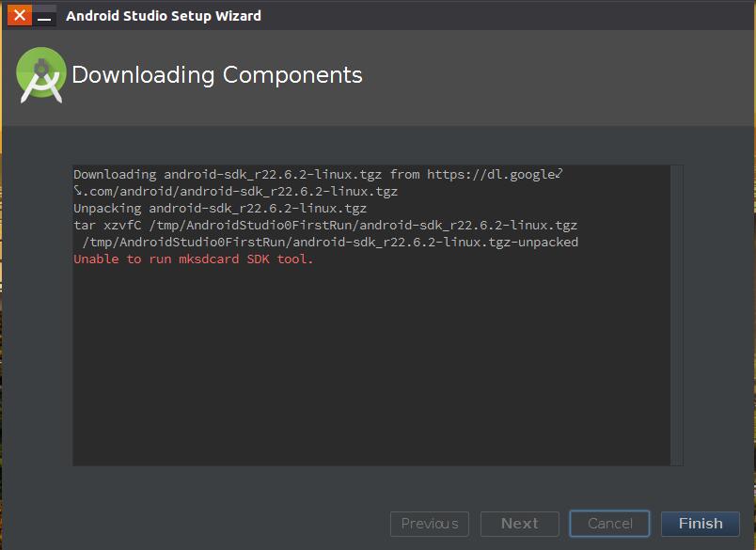The height and width of the screenshot is (550, 756).
Task: Click the disabled Next button
Action: tap(519, 524)
